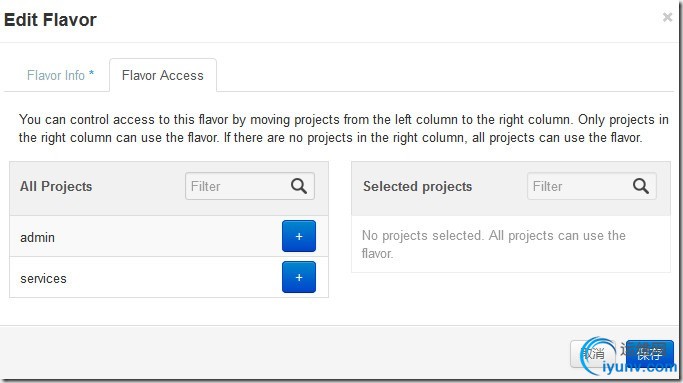Switch to the Flavor Info tab

click(x=60, y=75)
